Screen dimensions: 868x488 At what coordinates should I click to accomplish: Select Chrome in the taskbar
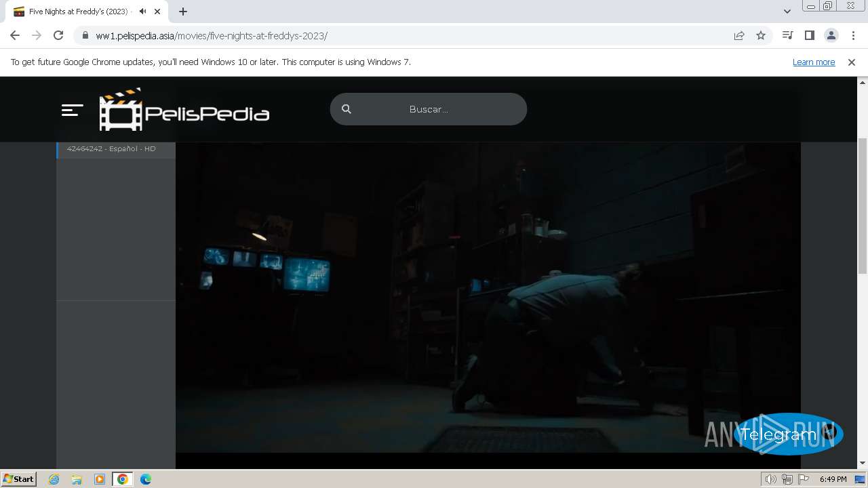coord(123,479)
